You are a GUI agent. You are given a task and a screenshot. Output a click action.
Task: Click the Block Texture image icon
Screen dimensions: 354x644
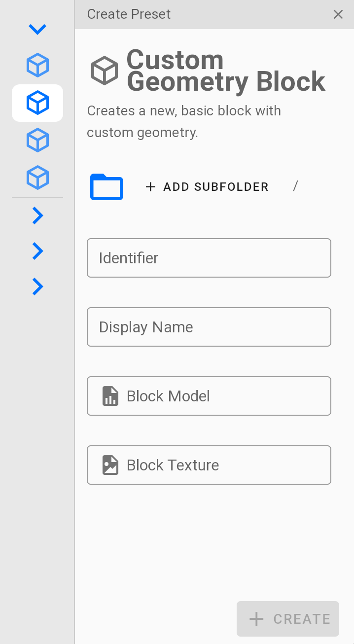[x=110, y=465]
